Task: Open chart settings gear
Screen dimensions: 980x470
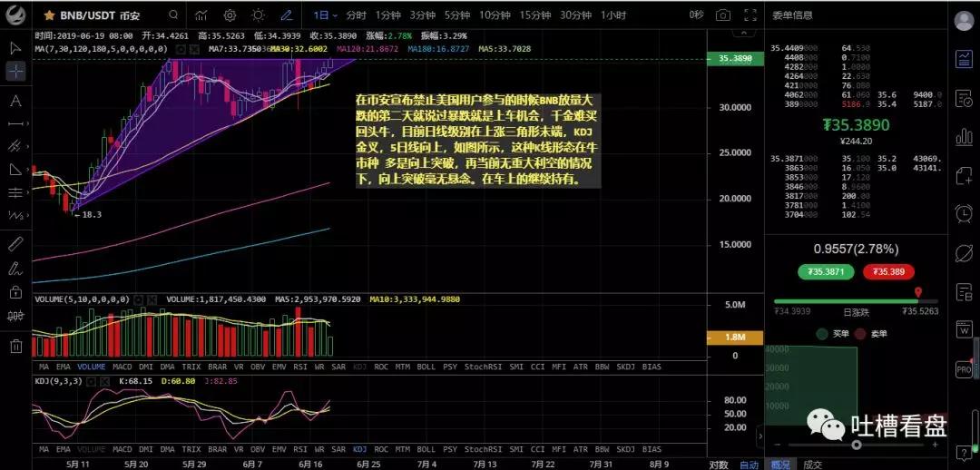Action: [x=230, y=15]
